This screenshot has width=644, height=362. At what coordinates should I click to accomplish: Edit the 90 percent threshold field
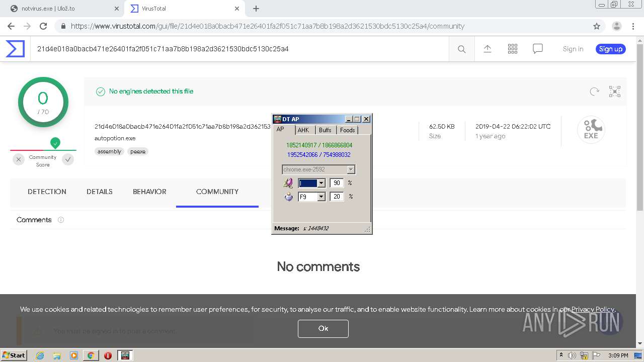click(337, 183)
